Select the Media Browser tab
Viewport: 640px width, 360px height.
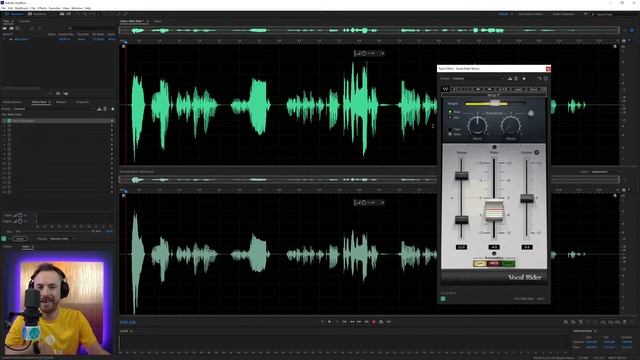click(x=12, y=102)
